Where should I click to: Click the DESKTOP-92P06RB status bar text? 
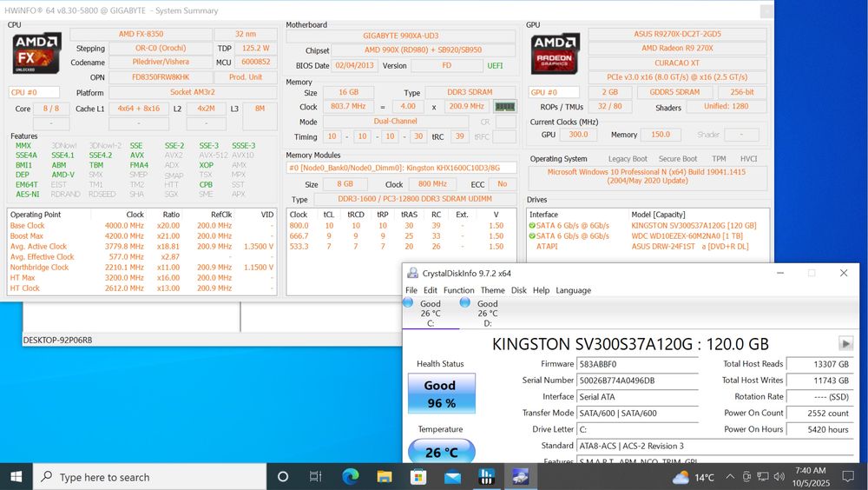57,341
